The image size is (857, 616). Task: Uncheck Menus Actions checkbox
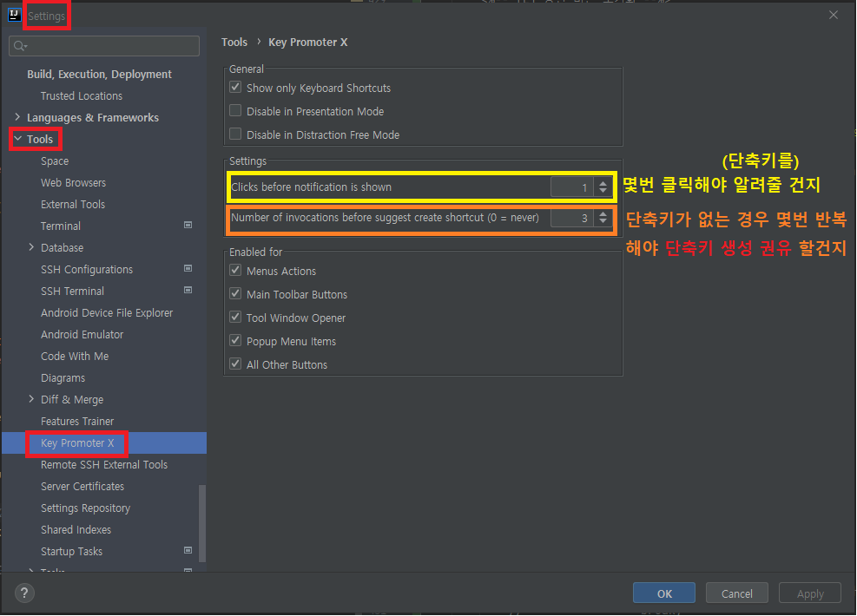pyautogui.click(x=235, y=270)
